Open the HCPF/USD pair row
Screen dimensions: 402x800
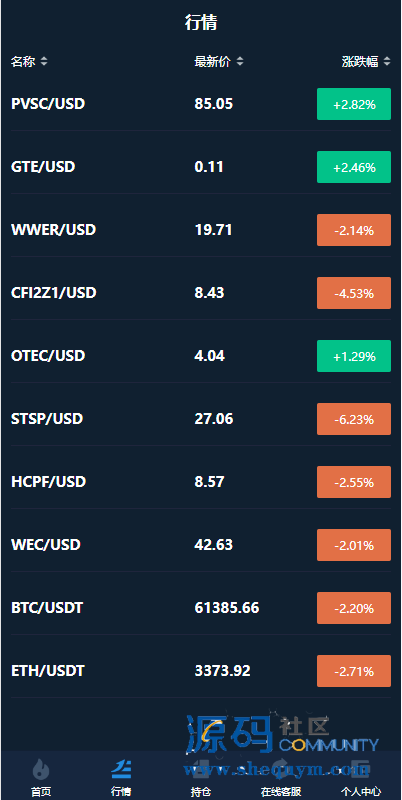point(201,482)
